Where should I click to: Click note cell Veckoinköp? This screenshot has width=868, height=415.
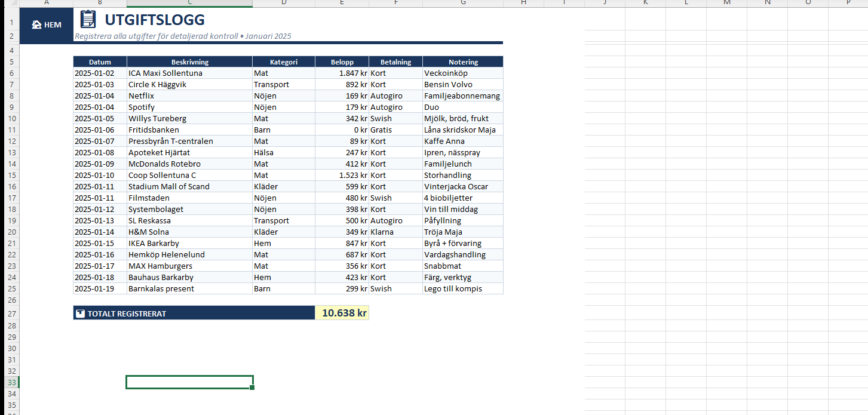point(463,73)
